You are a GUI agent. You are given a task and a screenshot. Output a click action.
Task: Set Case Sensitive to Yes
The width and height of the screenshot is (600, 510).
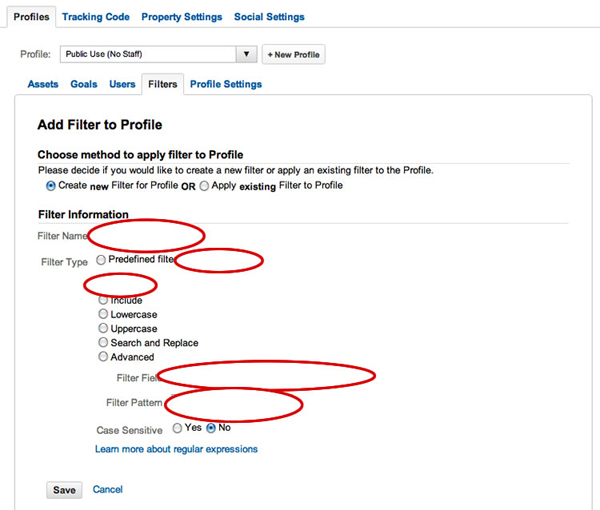click(x=177, y=428)
